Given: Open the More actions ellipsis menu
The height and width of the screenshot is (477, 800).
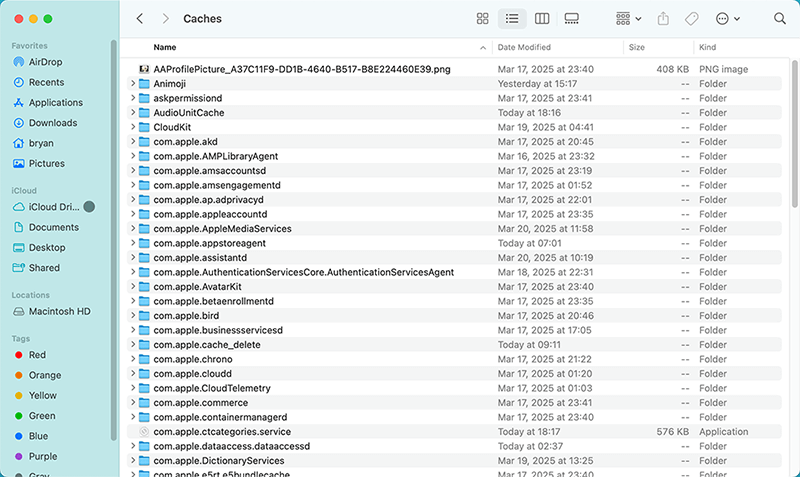Looking at the screenshot, I should (x=728, y=19).
